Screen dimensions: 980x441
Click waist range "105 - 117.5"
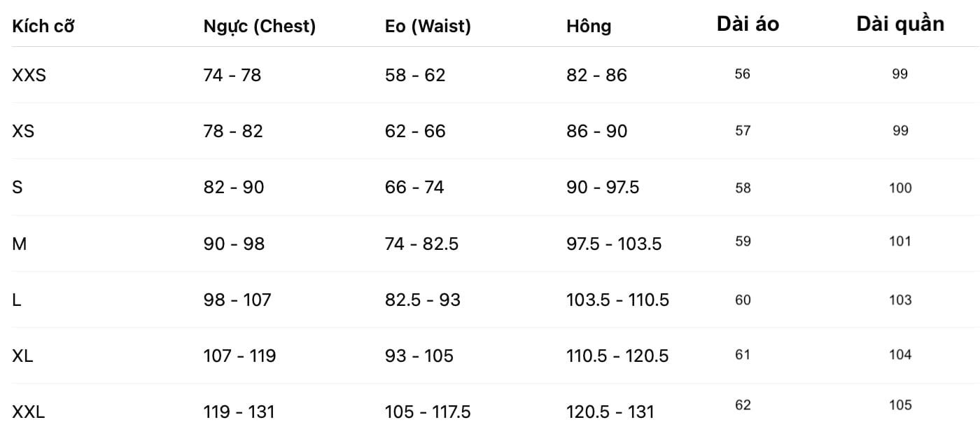[428, 412]
